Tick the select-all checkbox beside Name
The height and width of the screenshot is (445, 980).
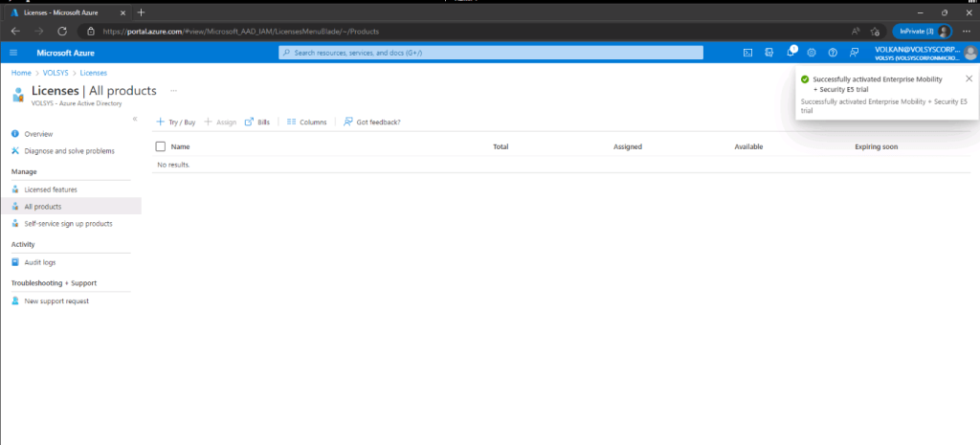click(x=160, y=146)
